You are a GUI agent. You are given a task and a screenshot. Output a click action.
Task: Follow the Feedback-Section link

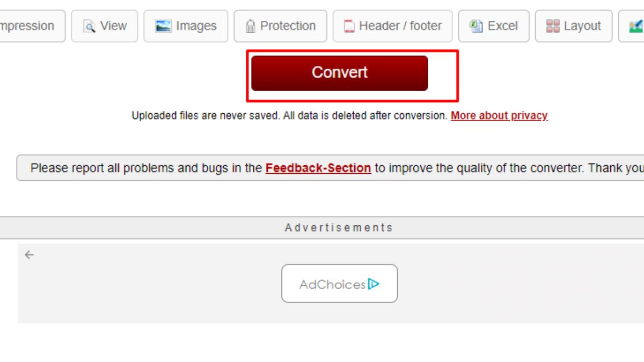coord(318,168)
